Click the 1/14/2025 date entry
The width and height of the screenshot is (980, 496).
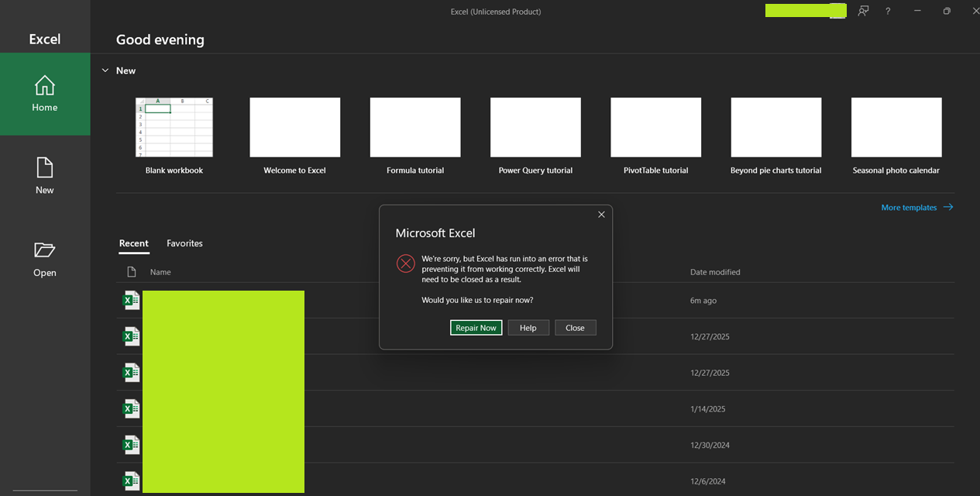[x=707, y=409]
